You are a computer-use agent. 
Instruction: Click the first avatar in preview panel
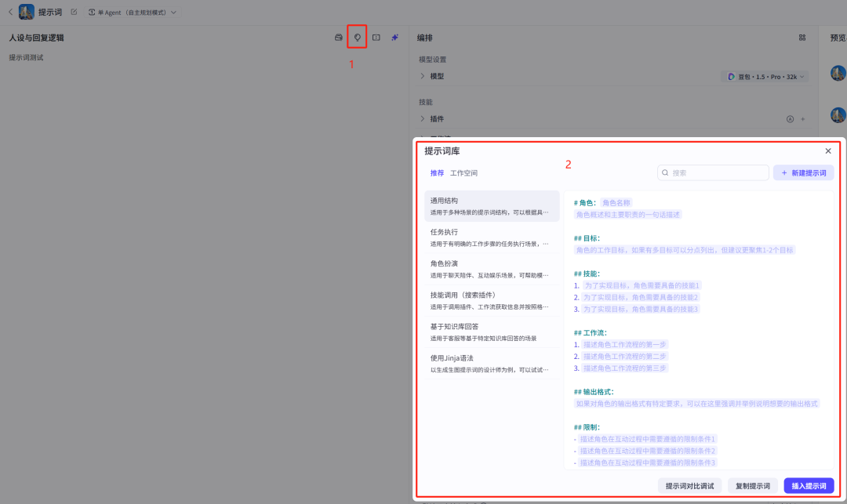pos(838,73)
